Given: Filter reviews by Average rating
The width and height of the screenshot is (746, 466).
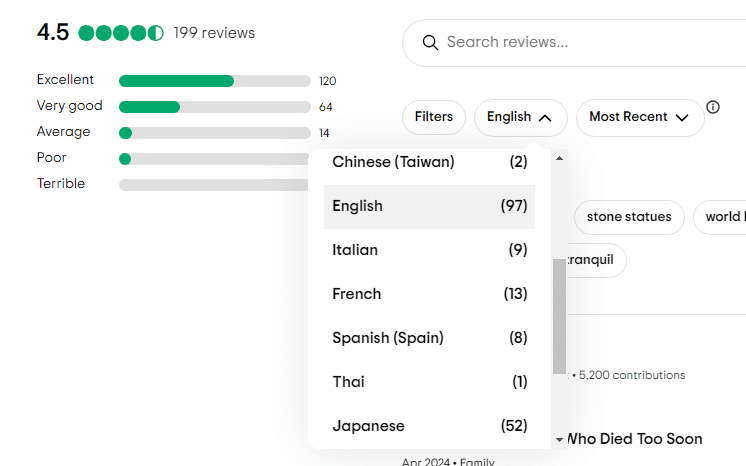Looking at the screenshot, I should 214,133.
